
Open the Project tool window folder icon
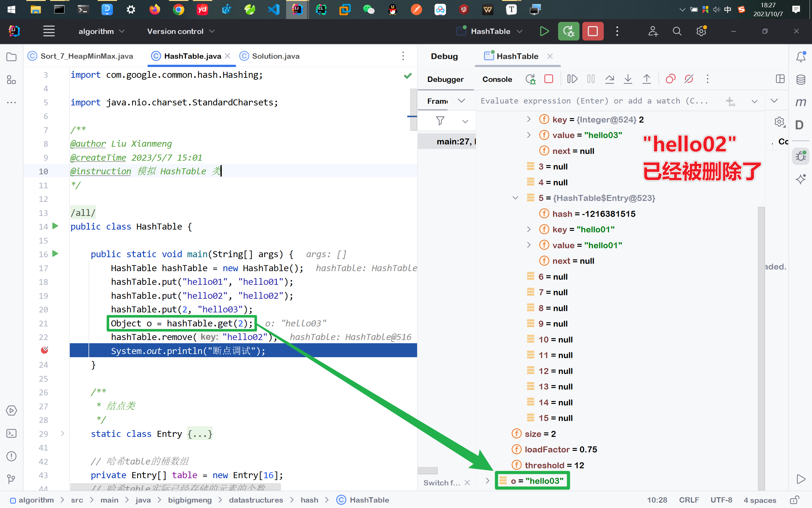click(11, 57)
